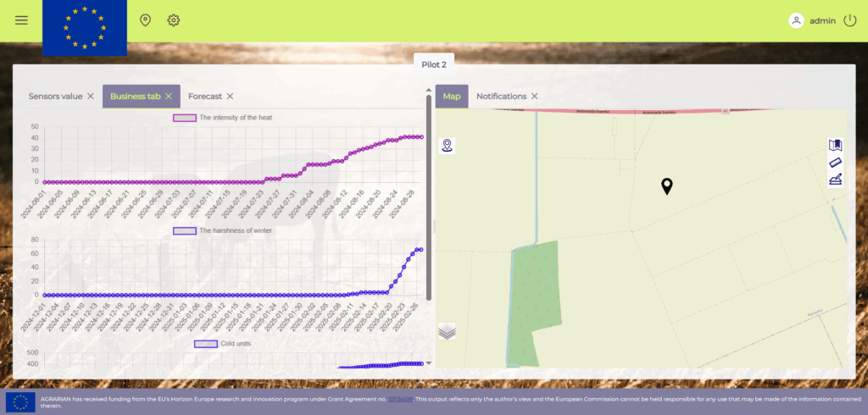
Task: Toggle 'The harshness of winter' legend series
Action: (x=184, y=230)
